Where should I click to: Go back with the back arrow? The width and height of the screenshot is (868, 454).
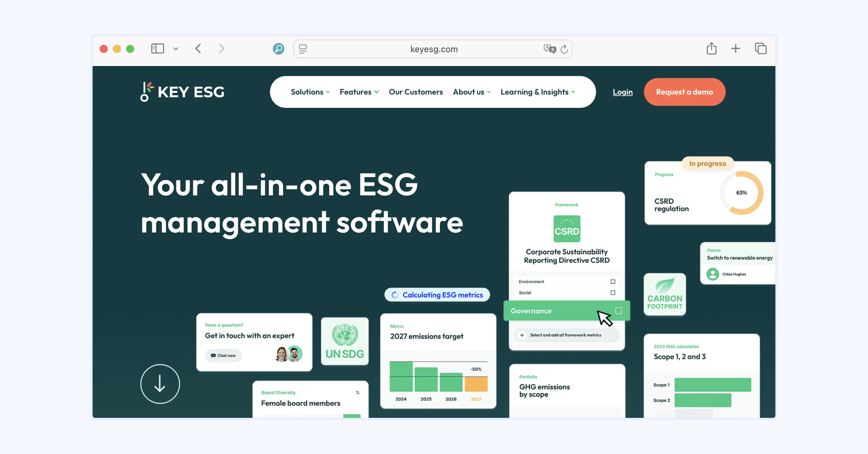198,49
